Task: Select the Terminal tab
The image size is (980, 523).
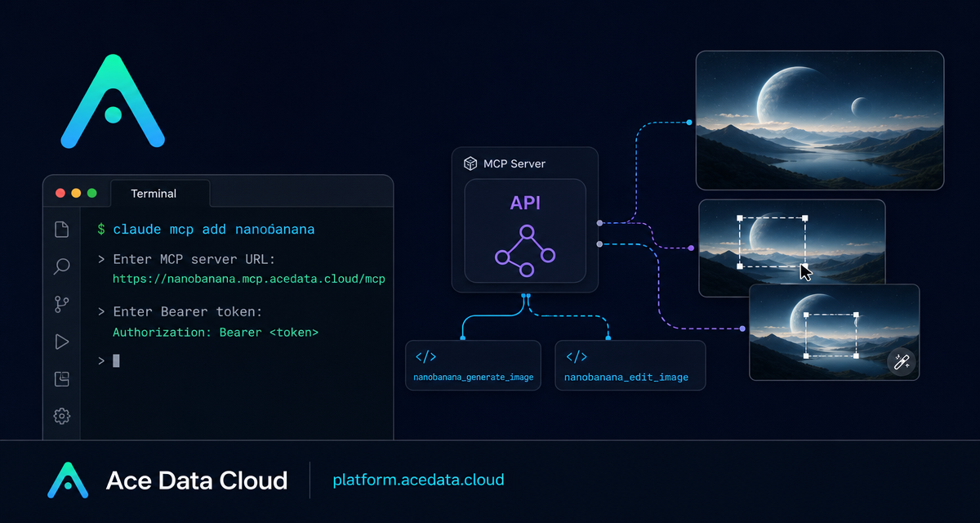Action: click(160, 194)
